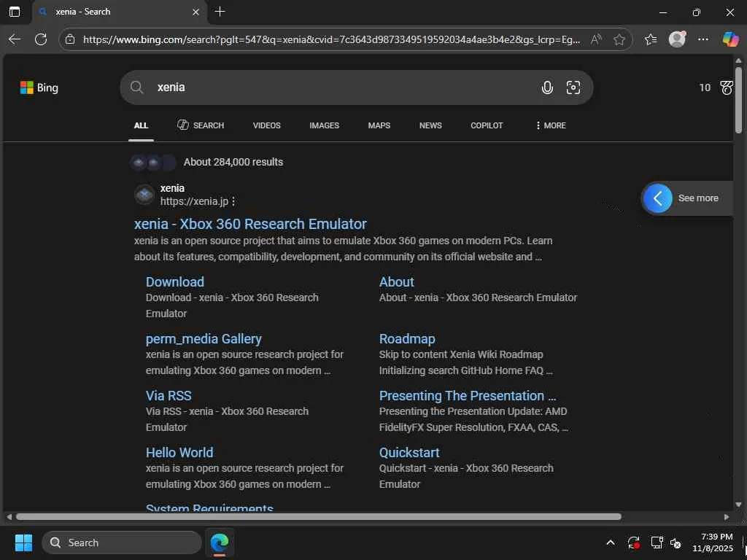Viewport: 747px width, 560px height.
Task: Open Microsoft Rewards medal icon
Action: point(727,87)
